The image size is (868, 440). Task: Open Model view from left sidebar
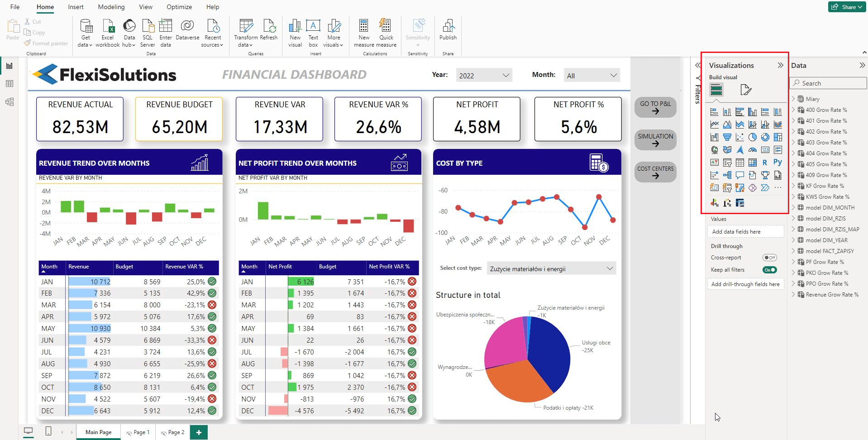click(x=10, y=102)
